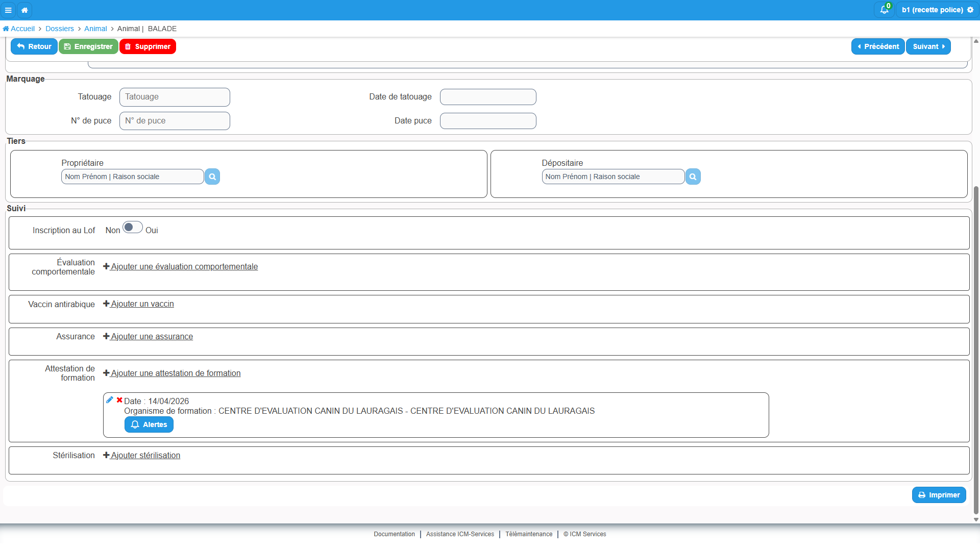Click Ajouter un vaccin link
The image size is (980, 551).
click(x=138, y=304)
